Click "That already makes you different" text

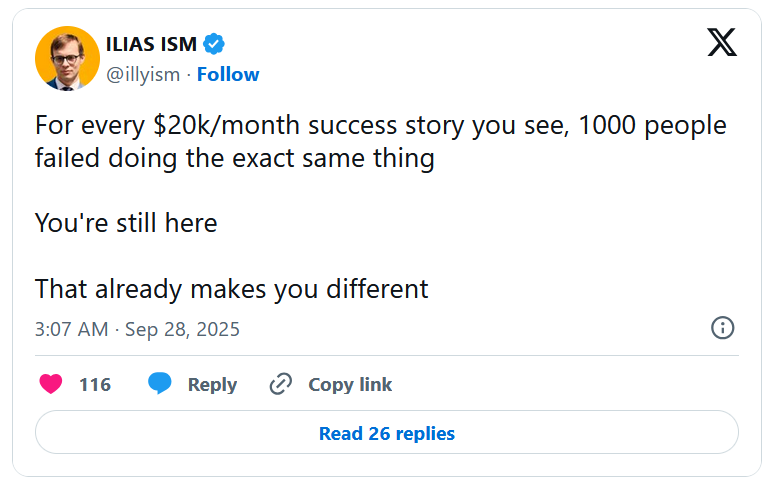coord(231,289)
